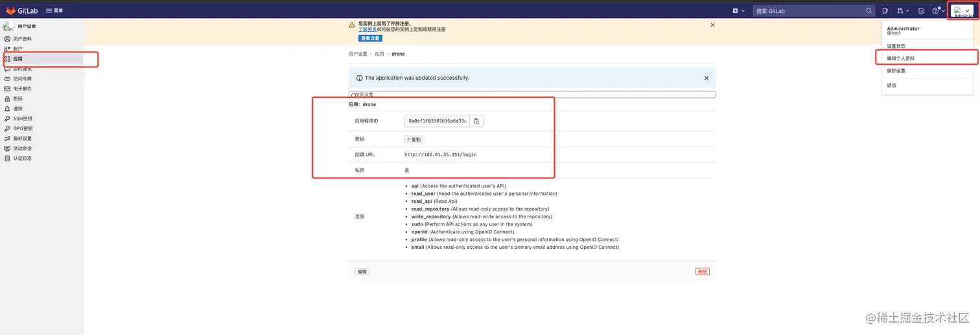This screenshot has width=980, height=335.
Task: Open the issues icon in header
Action: (x=885, y=10)
